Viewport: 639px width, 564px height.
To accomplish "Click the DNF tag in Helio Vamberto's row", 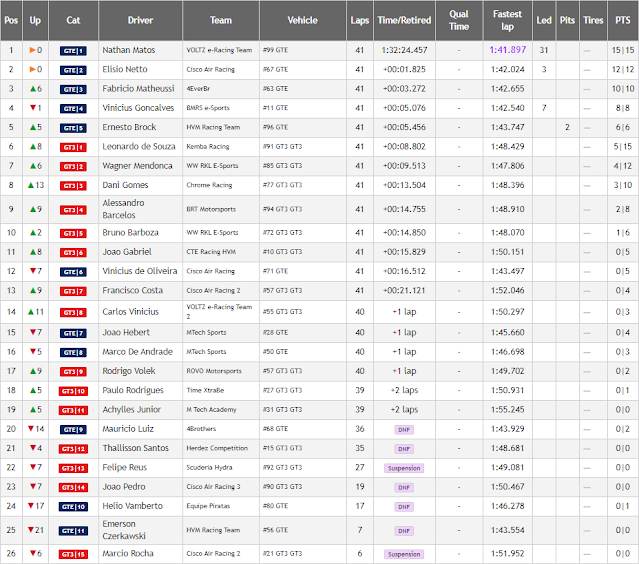I will tap(404, 507).
